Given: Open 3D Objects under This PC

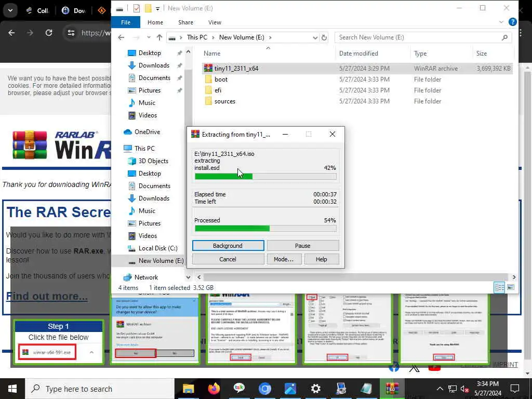Looking at the screenshot, I should coord(153,161).
